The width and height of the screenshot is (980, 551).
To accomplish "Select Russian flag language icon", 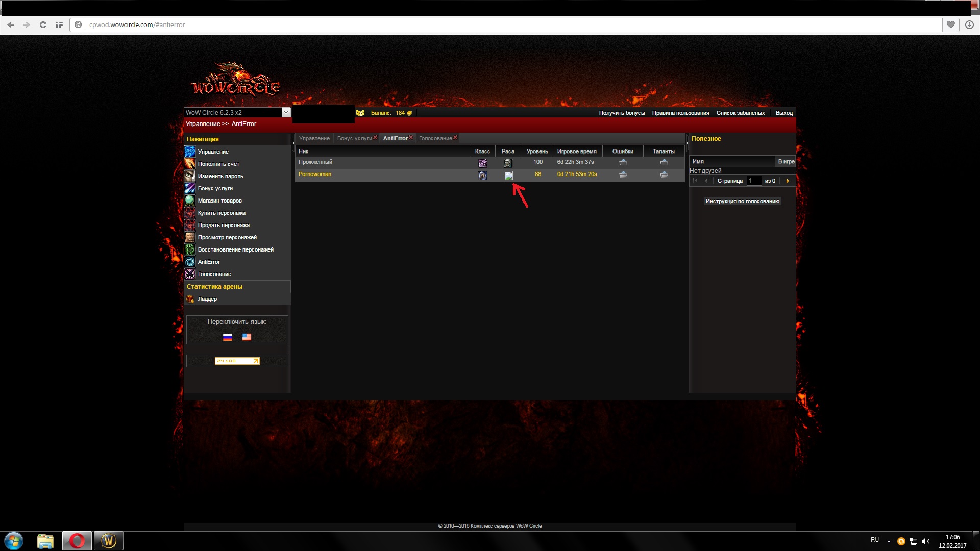I will pos(228,337).
